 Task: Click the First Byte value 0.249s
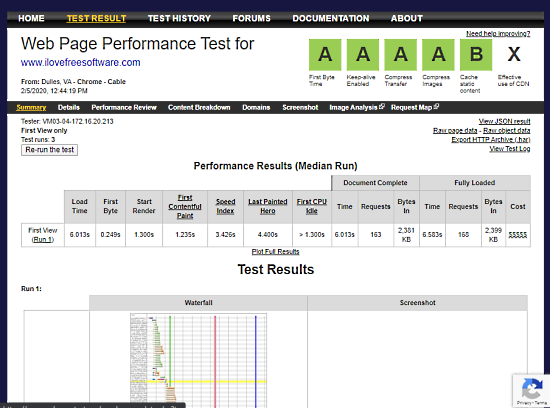point(110,235)
